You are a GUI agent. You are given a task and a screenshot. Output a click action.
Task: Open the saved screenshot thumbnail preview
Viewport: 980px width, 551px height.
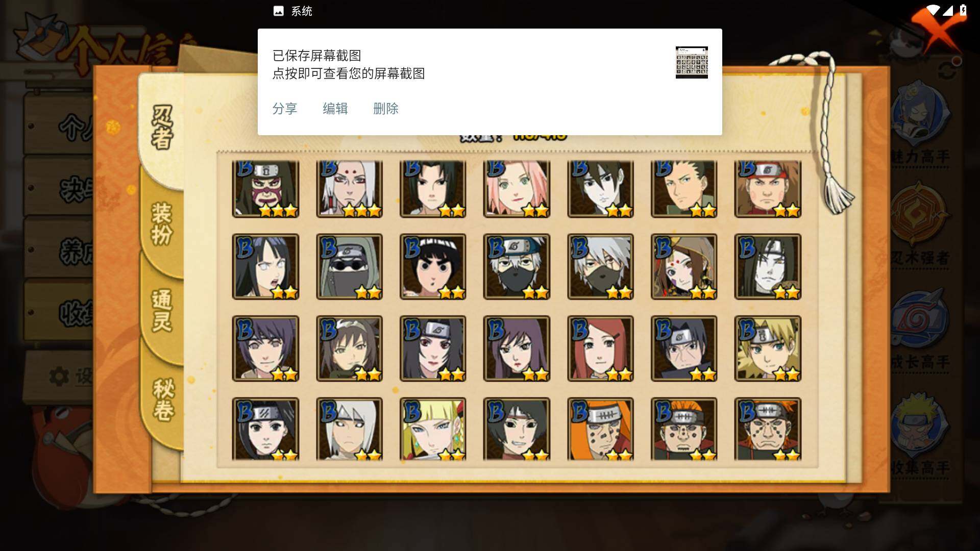click(692, 62)
